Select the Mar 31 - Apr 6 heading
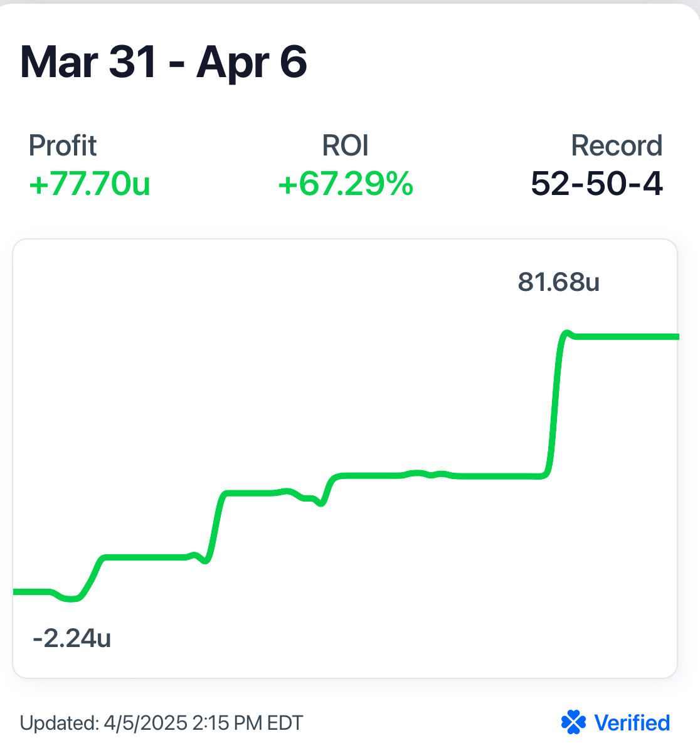Image resolution: width=700 pixels, height=753 pixels. coord(164,62)
